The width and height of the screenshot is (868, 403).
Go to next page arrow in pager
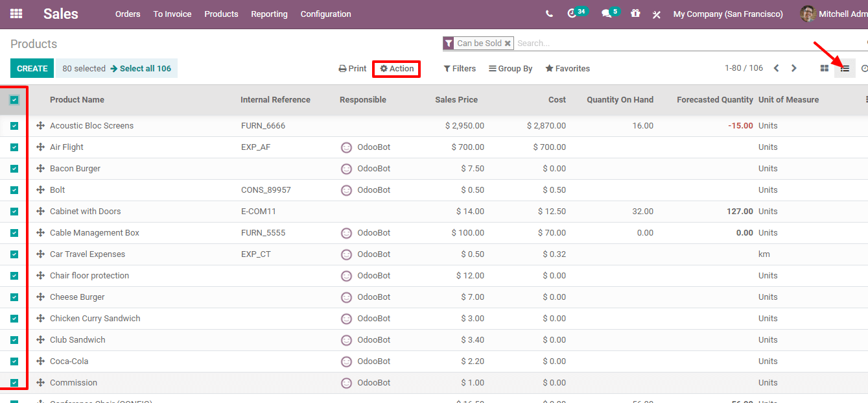pos(793,68)
